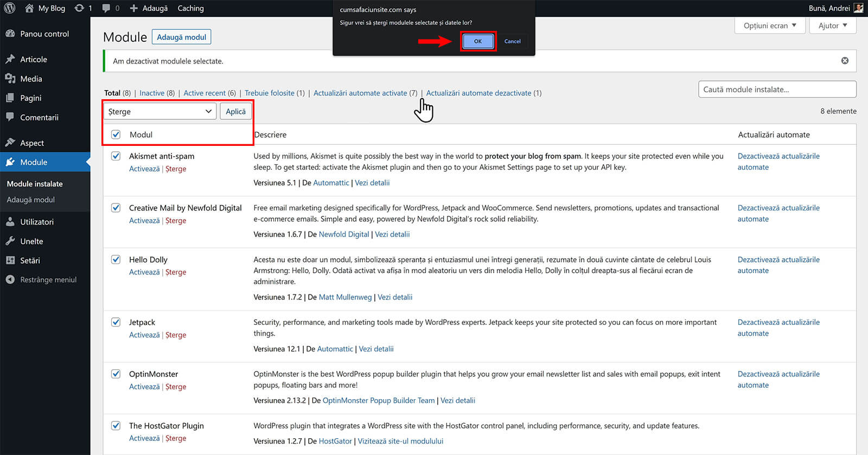Show all plugins with the Total filter
Image resolution: width=868 pixels, height=455 pixels.
click(117, 93)
